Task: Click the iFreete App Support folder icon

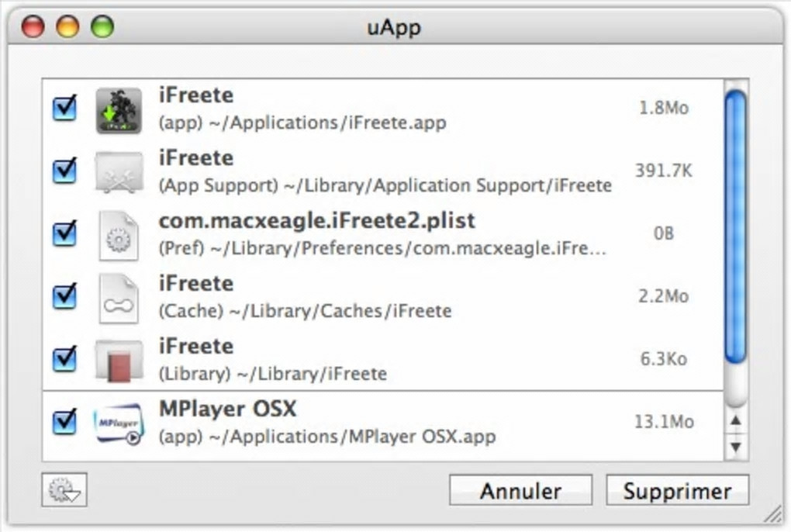Action: [x=119, y=172]
